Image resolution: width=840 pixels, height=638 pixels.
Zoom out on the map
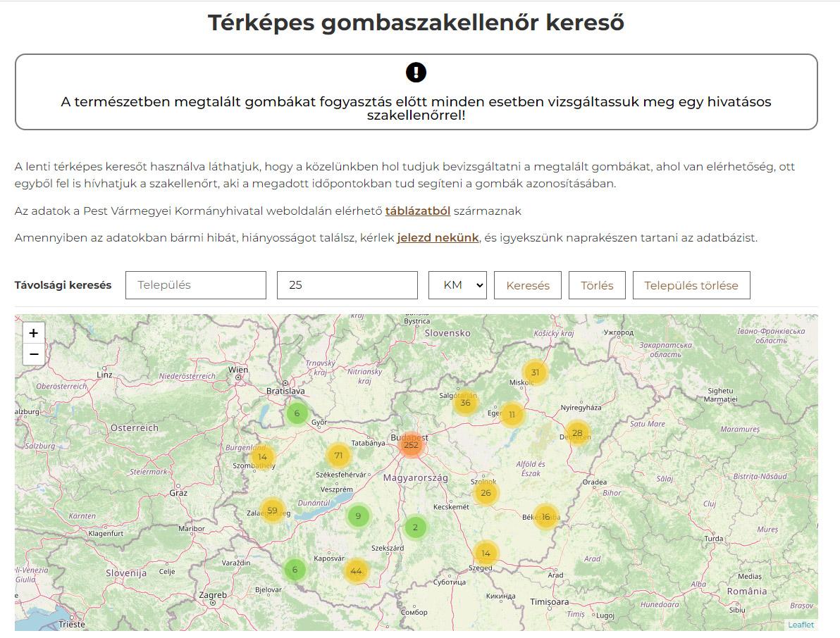tap(33, 354)
